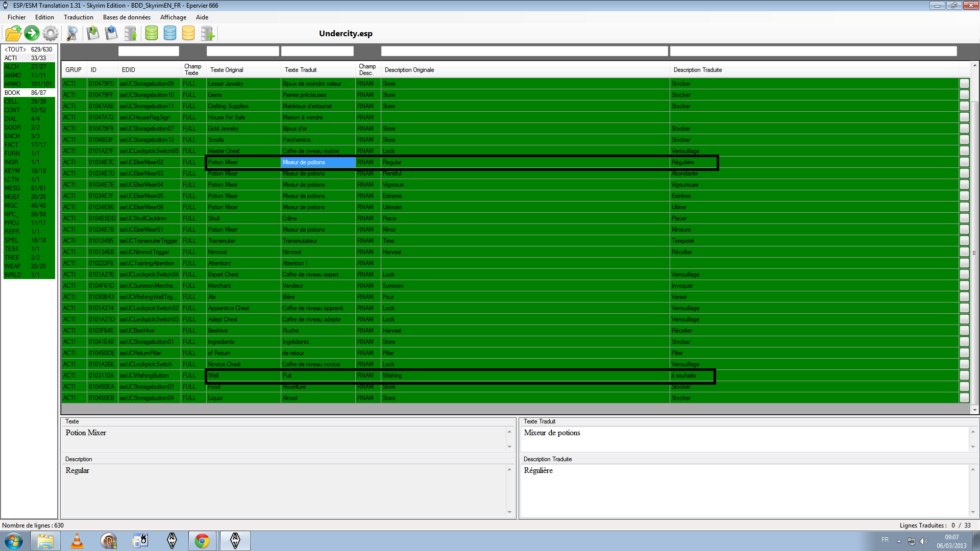Click the green arrow toolbar icon

[x=32, y=33]
